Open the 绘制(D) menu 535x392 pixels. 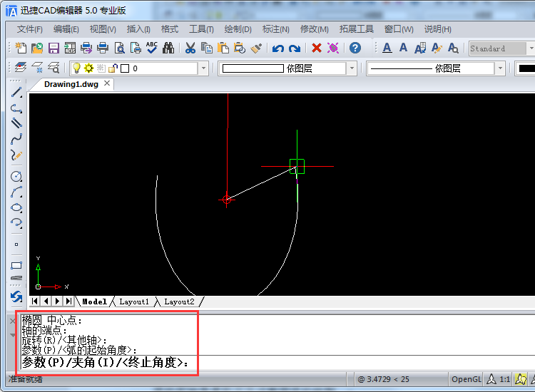click(x=238, y=29)
